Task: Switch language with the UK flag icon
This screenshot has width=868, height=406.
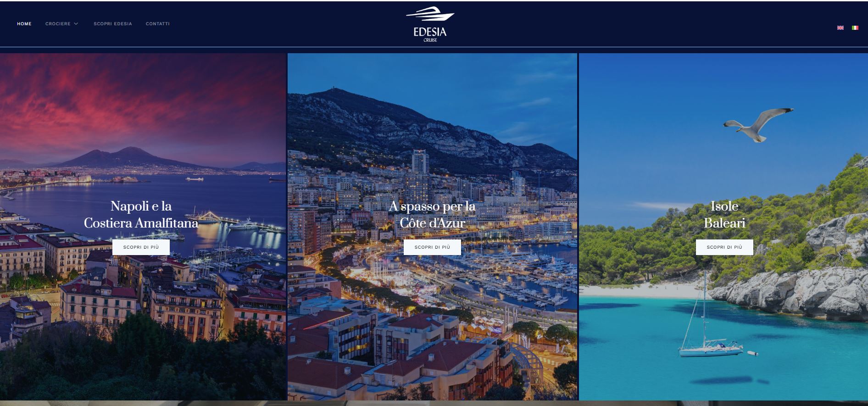Action: pyautogui.click(x=840, y=28)
